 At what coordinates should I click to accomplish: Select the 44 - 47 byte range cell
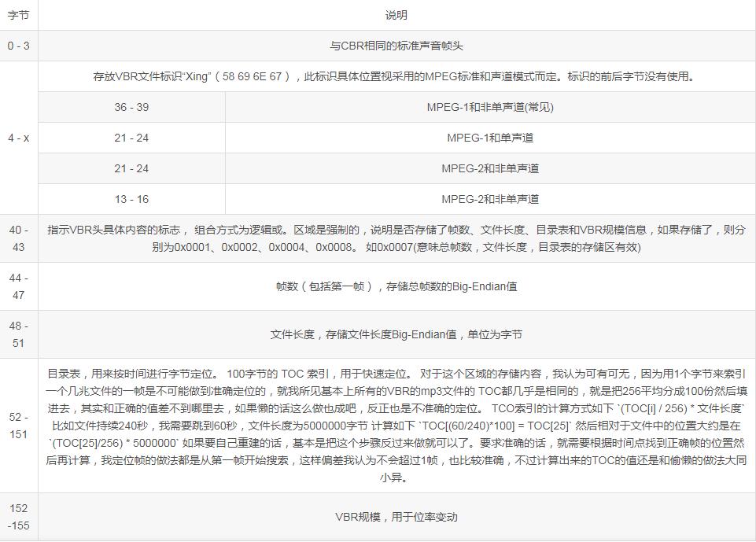click(x=20, y=286)
